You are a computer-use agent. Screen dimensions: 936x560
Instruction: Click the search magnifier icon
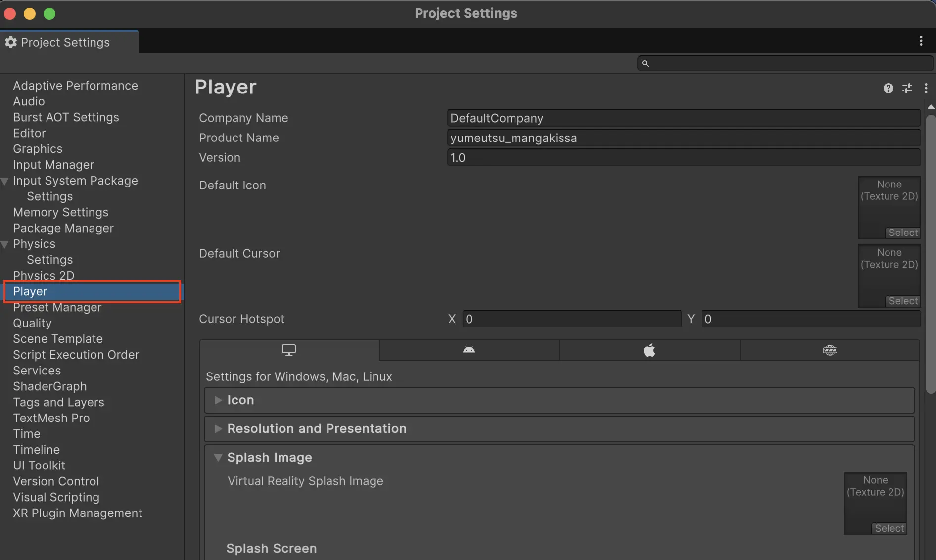click(x=645, y=63)
